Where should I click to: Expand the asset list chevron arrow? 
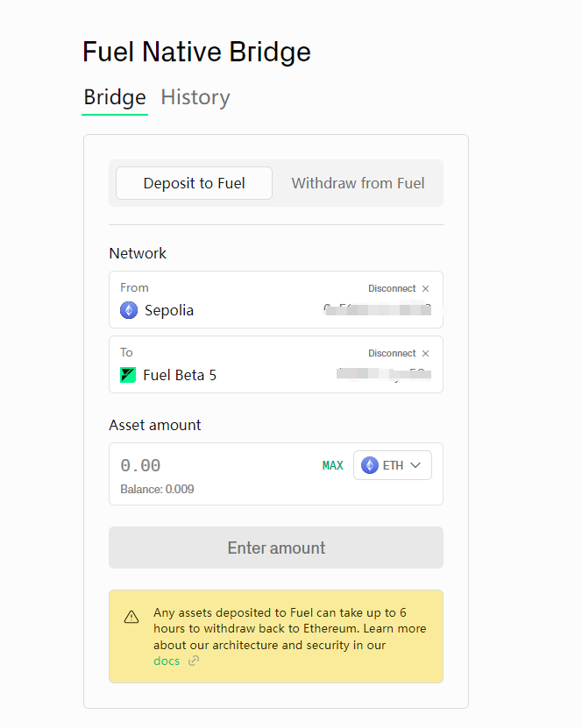coord(415,465)
